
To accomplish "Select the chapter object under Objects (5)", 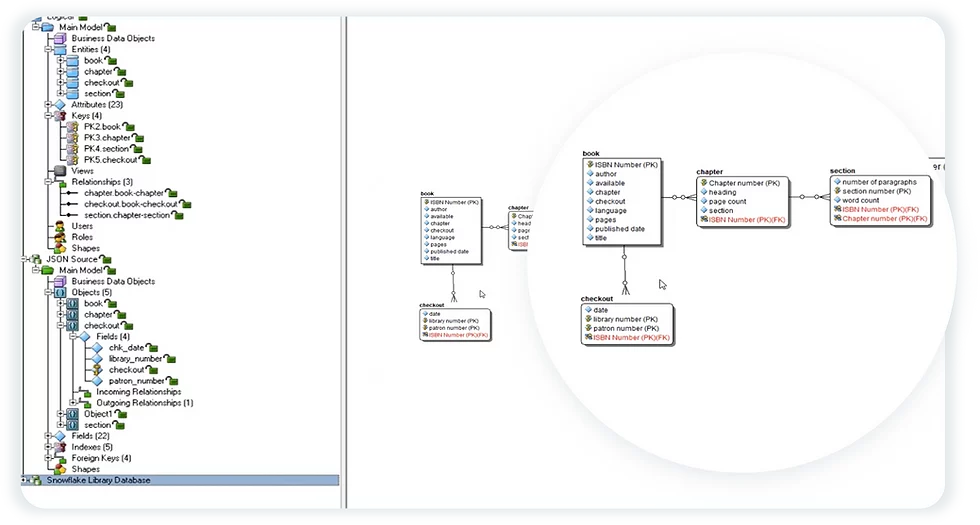I will [98, 314].
